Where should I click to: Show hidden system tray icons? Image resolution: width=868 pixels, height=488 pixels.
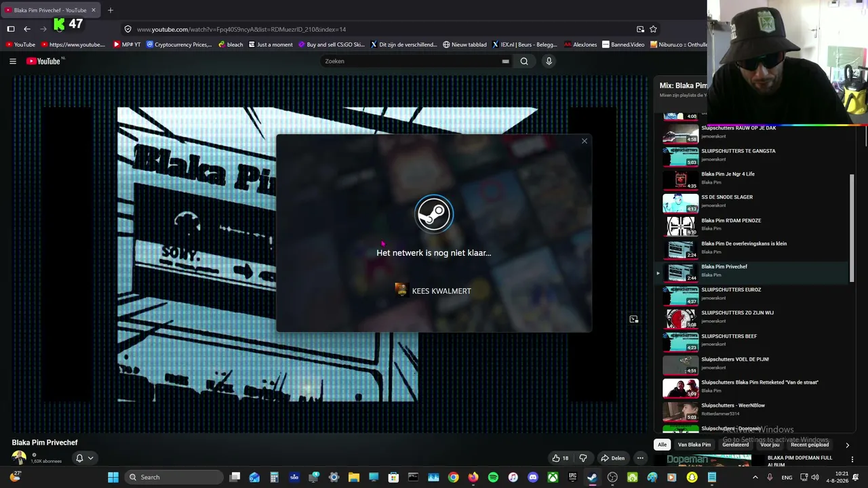click(755, 477)
